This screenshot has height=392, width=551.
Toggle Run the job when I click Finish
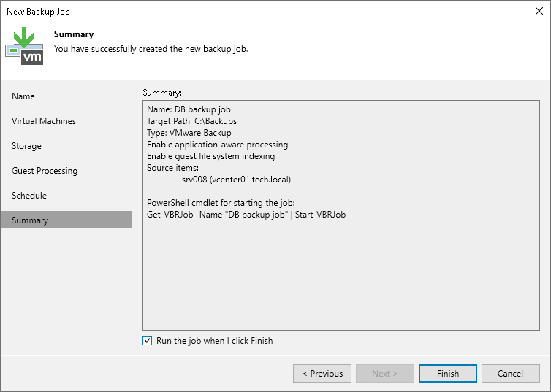148,341
